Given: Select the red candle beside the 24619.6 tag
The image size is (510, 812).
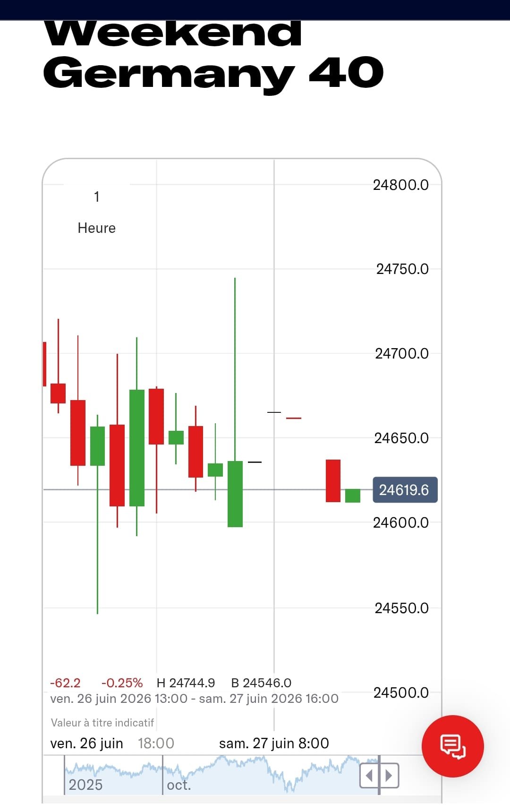Looking at the screenshot, I should point(333,480).
